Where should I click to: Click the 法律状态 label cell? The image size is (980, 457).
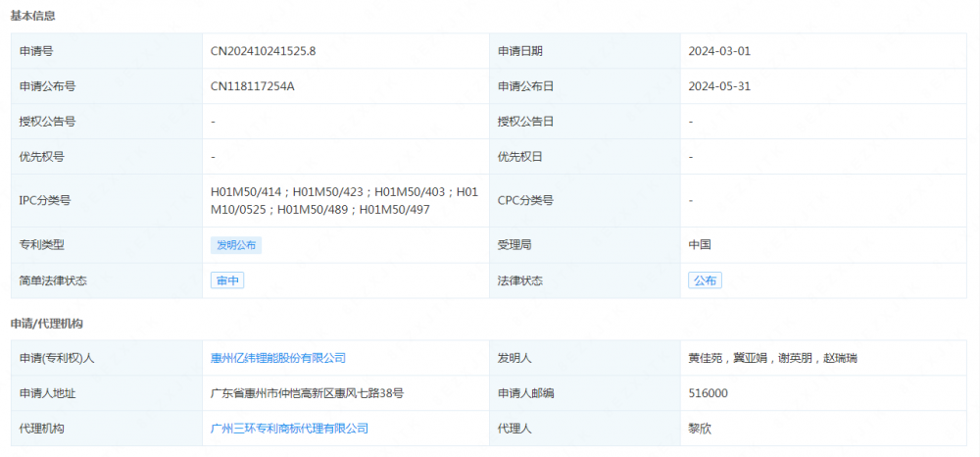585,280
